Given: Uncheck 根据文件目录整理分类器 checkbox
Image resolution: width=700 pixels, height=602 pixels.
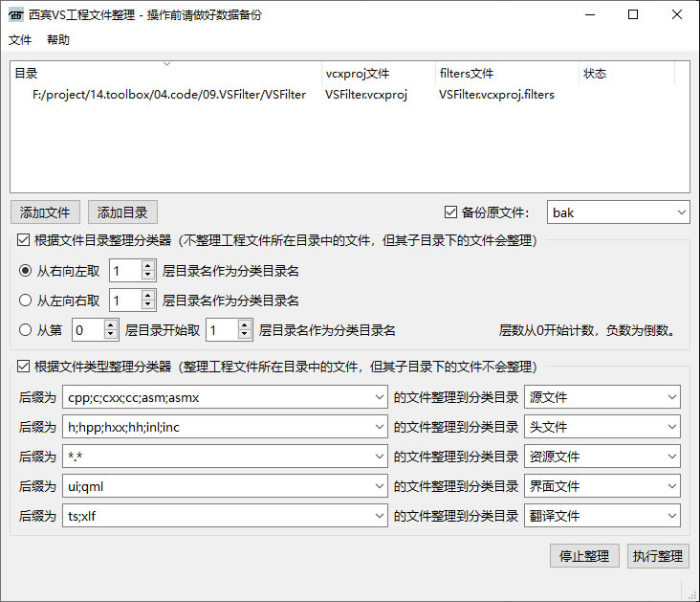Looking at the screenshot, I should coord(23,240).
